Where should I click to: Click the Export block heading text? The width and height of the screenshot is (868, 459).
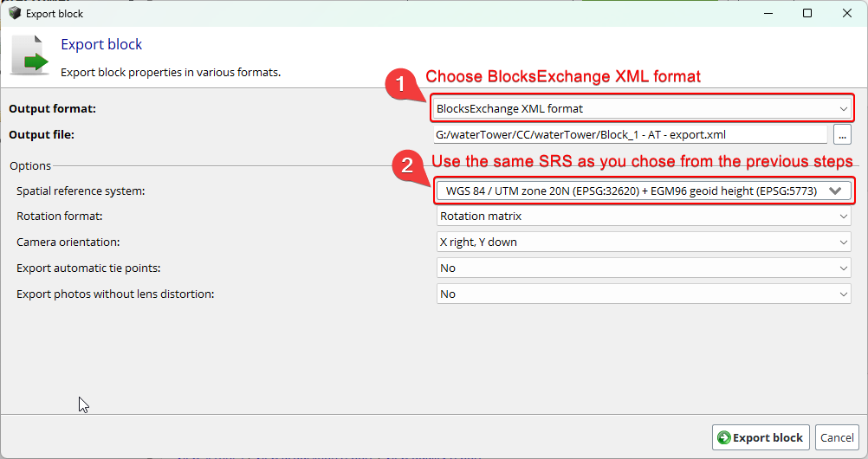coord(101,44)
